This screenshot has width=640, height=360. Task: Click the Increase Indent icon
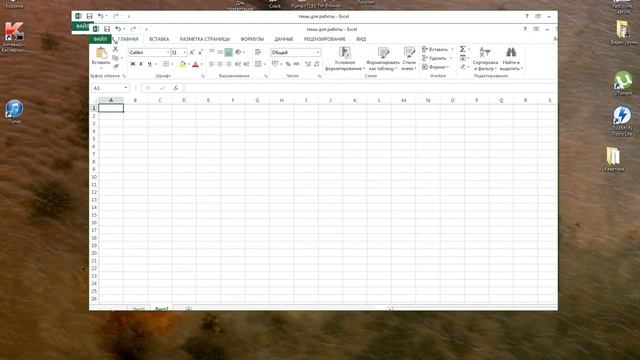[x=247, y=64]
